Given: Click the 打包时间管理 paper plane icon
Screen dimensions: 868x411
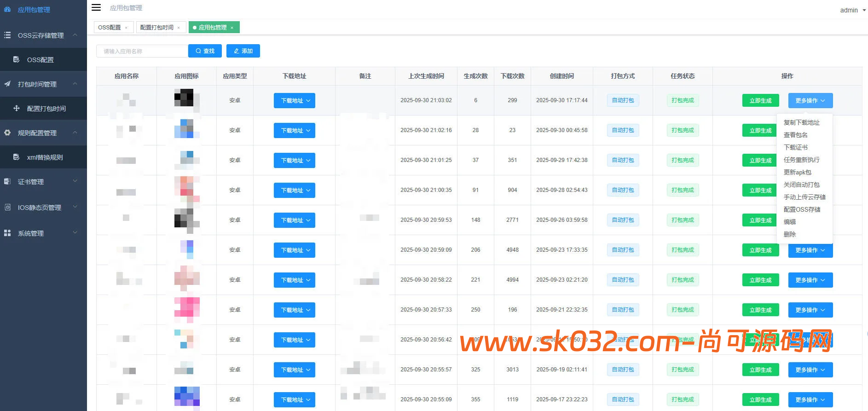Looking at the screenshot, I should tap(7, 84).
